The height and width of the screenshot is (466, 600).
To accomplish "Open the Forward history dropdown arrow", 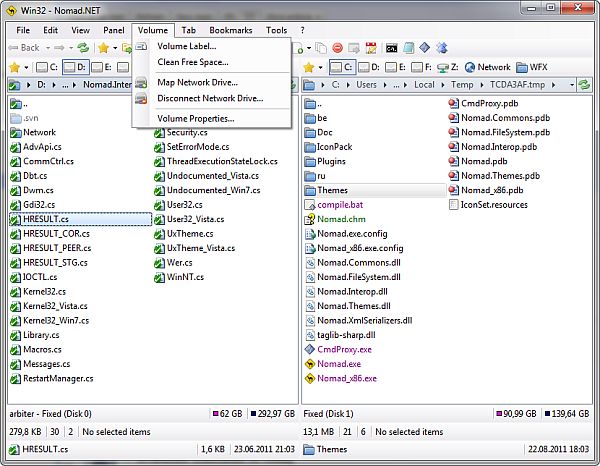I will coord(71,48).
